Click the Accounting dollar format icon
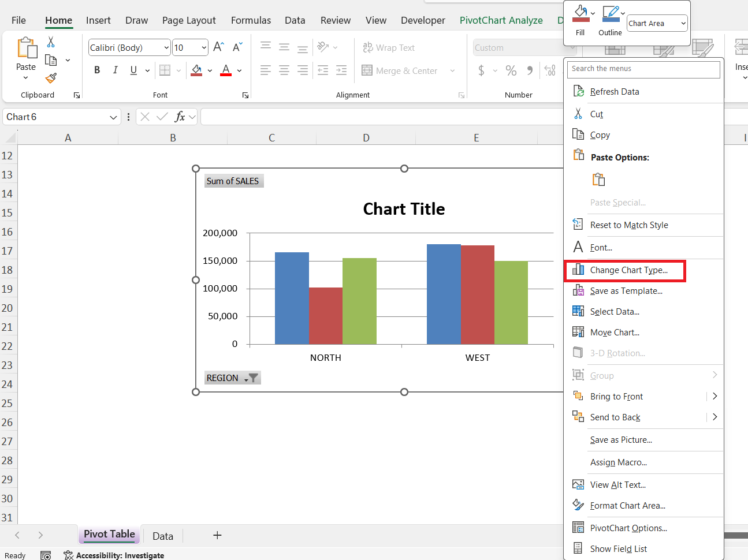Image resolution: width=748 pixels, height=560 pixels. pos(481,70)
